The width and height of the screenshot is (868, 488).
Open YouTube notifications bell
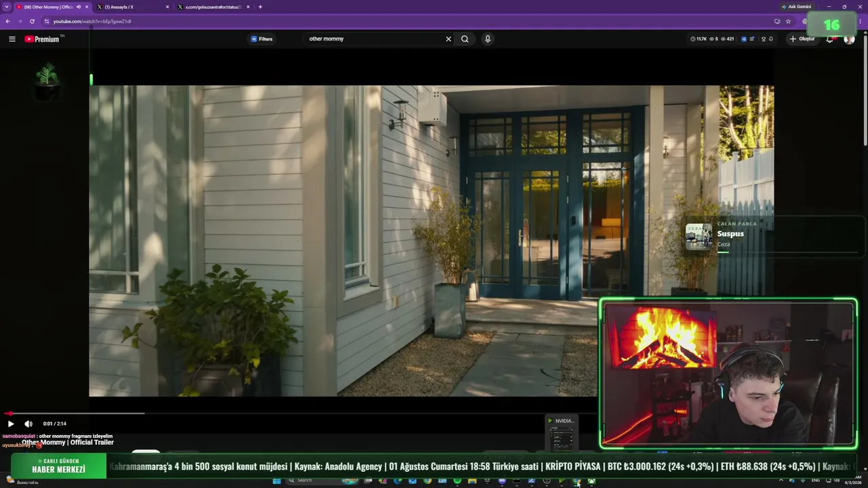[x=830, y=39]
